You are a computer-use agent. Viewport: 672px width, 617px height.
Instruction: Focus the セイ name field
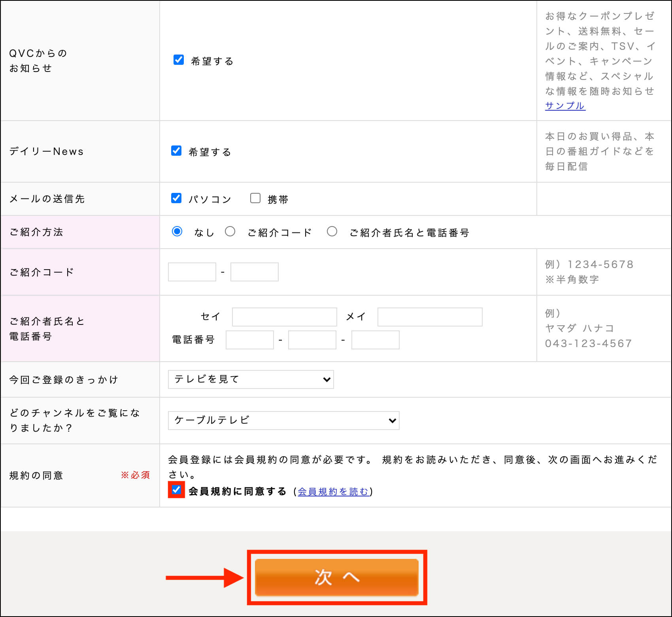pos(284,317)
